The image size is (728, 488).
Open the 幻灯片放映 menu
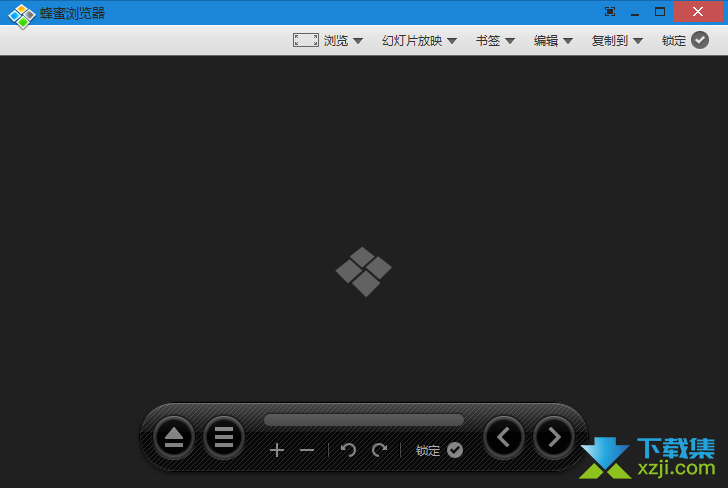click(412, 41)
